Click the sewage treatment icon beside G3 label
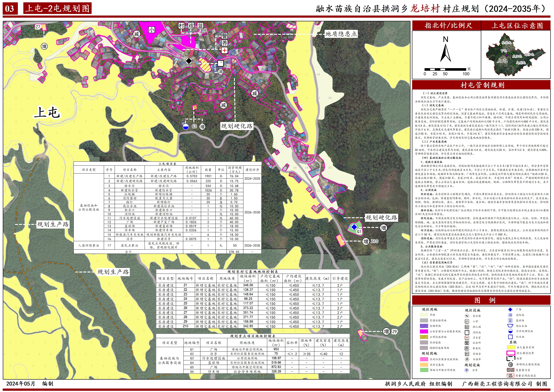 click(x=186, y=126)
